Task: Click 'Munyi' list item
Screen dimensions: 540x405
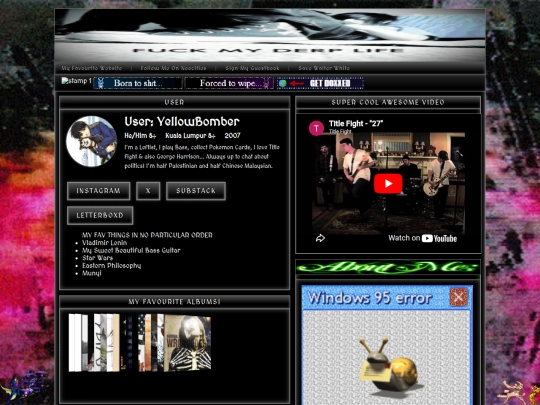Action: coord(92,273)
